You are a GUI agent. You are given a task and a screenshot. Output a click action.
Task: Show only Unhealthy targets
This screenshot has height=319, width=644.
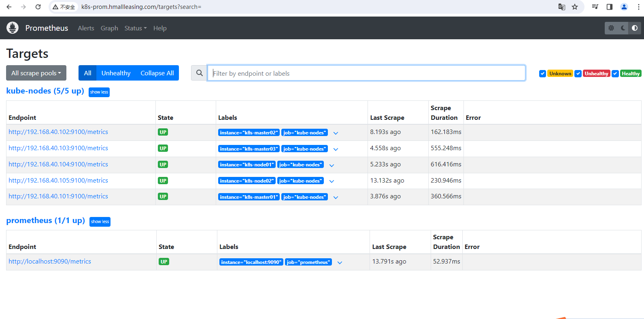pos(116,73)
